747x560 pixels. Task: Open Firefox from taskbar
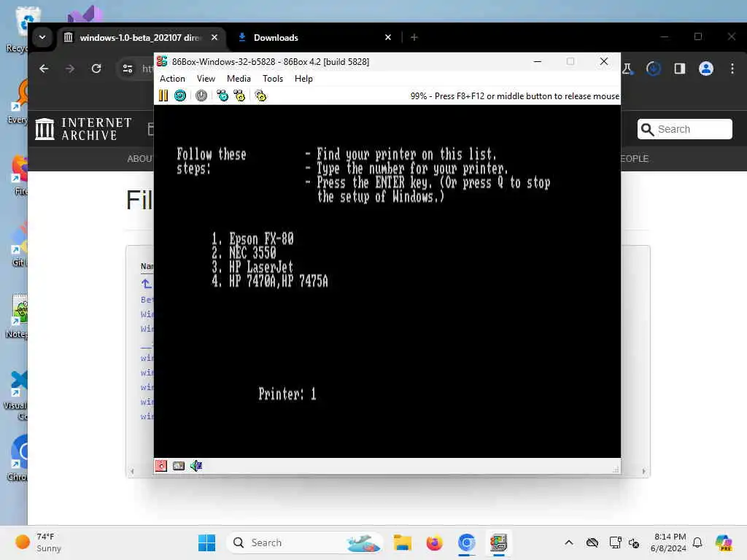click(434, 542)
